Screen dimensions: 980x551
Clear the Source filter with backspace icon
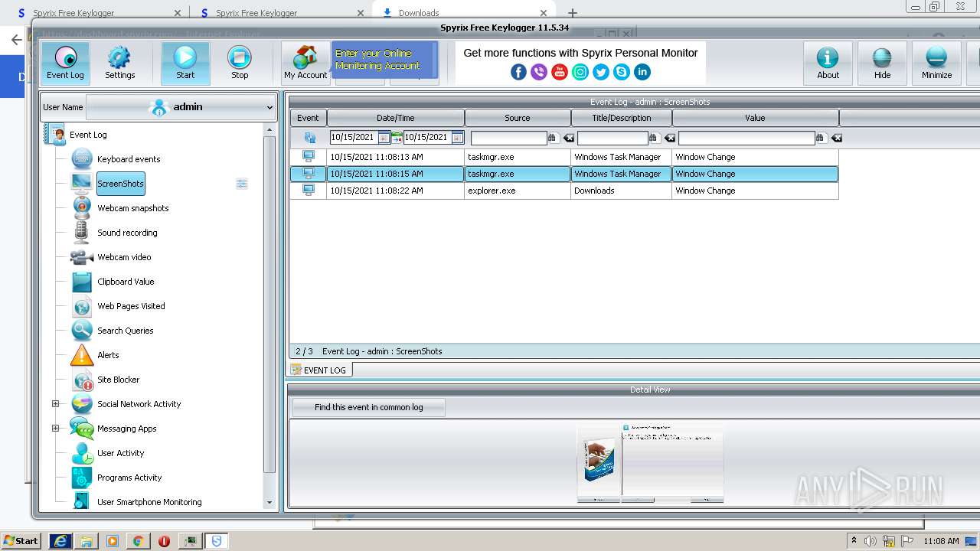pyautogui.click(x=569, y=138)
